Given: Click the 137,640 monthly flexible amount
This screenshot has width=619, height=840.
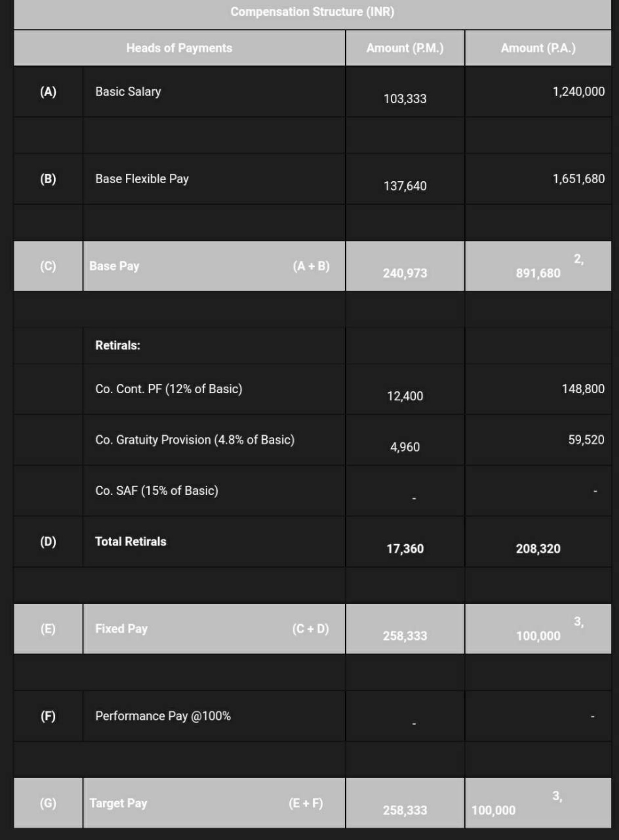Looking at the screenshot, I should click(405, 186).
